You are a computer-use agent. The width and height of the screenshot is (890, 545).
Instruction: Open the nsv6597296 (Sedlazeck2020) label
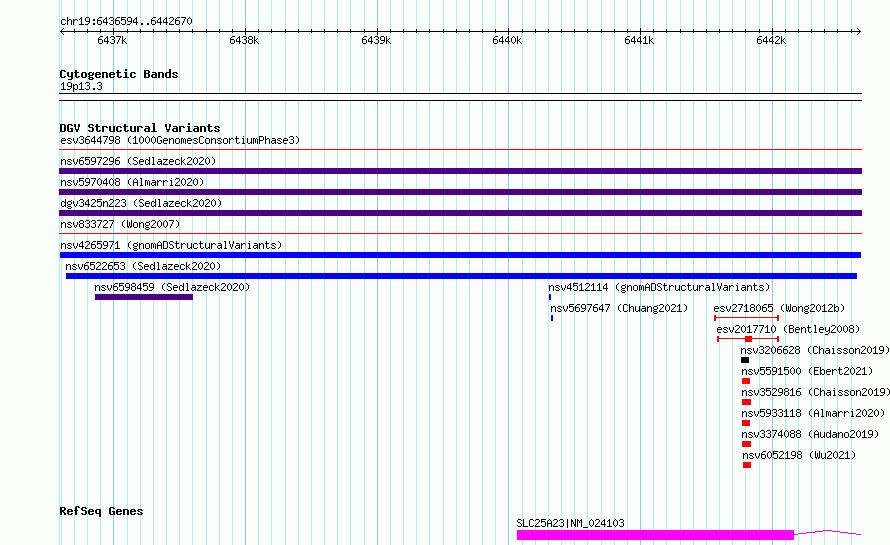point(138,161)
